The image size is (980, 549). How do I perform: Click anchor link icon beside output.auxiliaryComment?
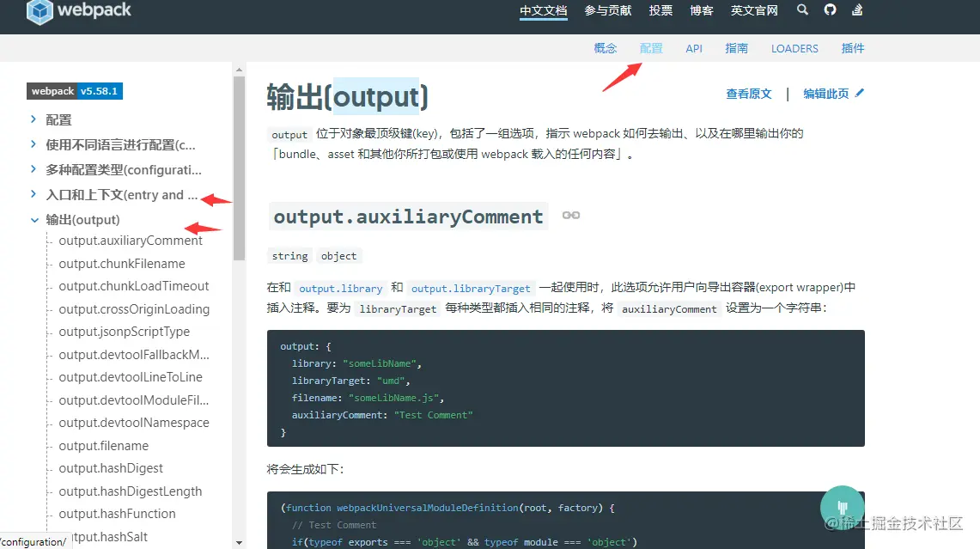570,215
